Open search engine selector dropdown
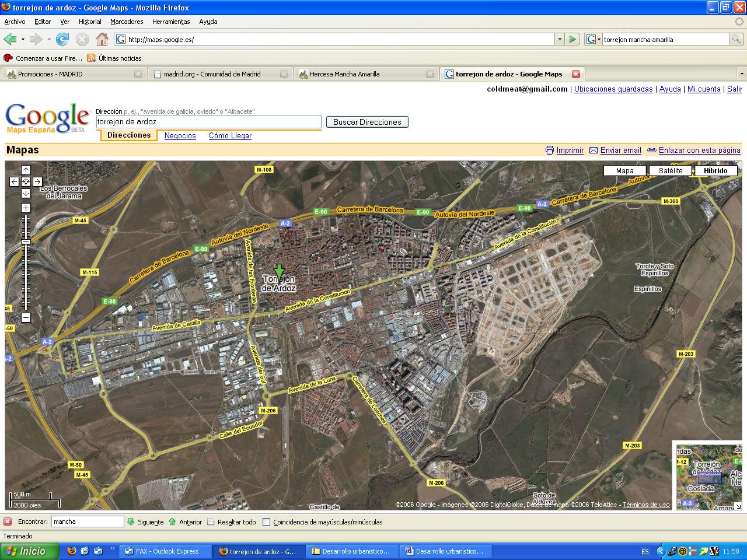 [594, 39]
